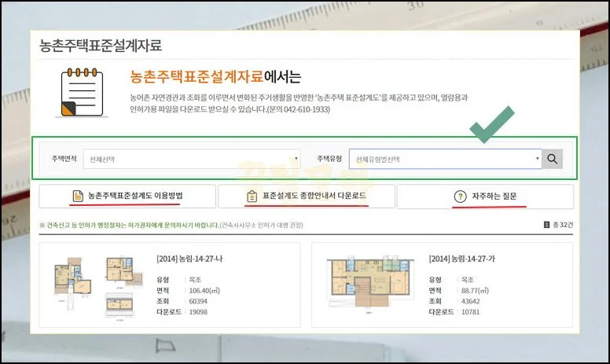Image resolution: width=610 pixels, height=364 pixels.
Task: Expand the 주택유형 selection dropdown
Action: [x=445, y=159]
